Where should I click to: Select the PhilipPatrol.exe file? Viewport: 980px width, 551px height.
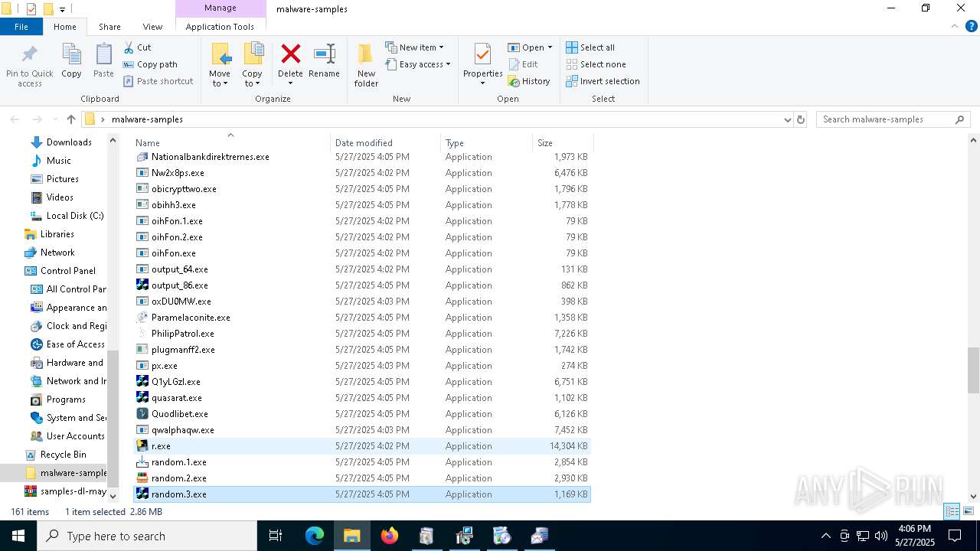pyautogui.click(x=361, y=334)
